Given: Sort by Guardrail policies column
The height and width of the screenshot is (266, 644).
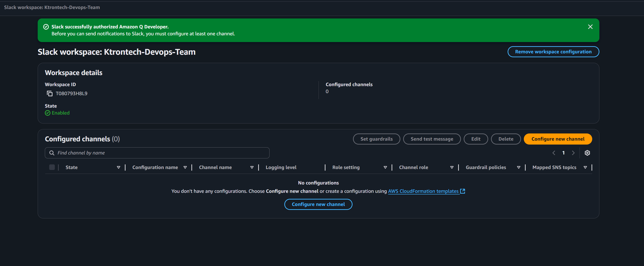Looking at the screenshot, I should (518, 167).
